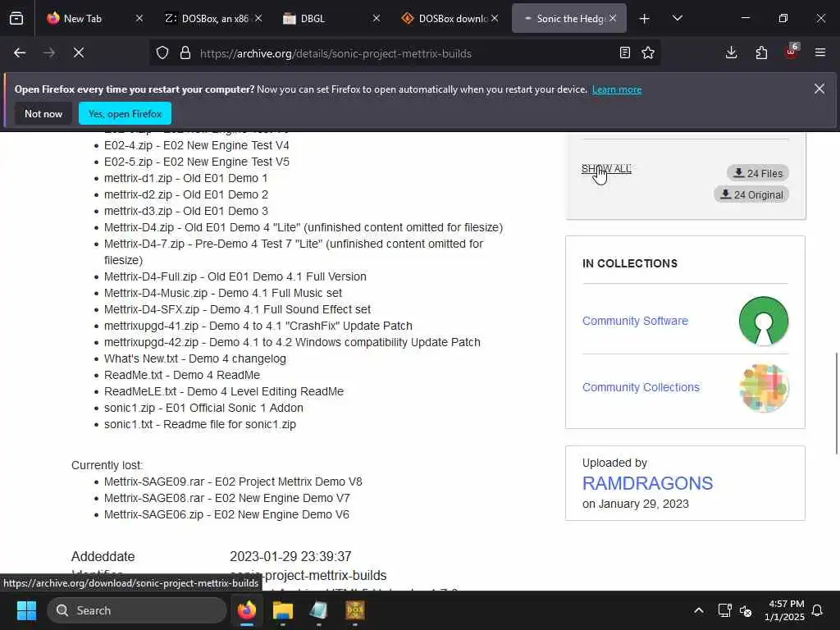Click the Community Collections thumbnail image
840x630 pixels.
(764, 388)
